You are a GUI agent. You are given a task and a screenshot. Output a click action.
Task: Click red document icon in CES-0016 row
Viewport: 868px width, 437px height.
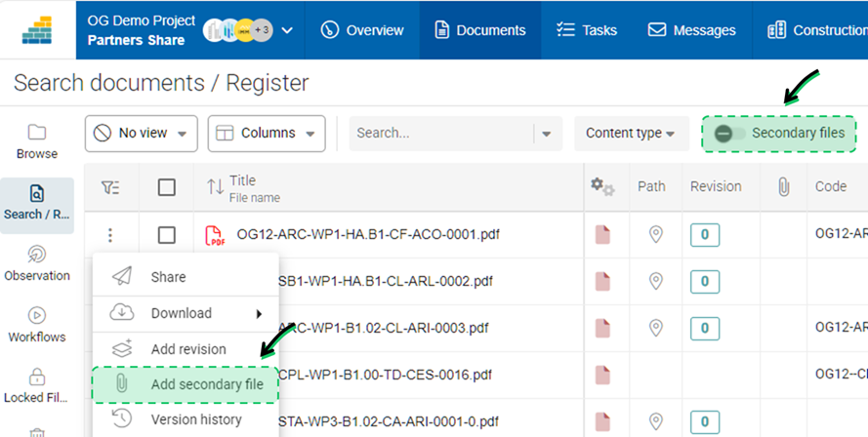tap(602, 375)
